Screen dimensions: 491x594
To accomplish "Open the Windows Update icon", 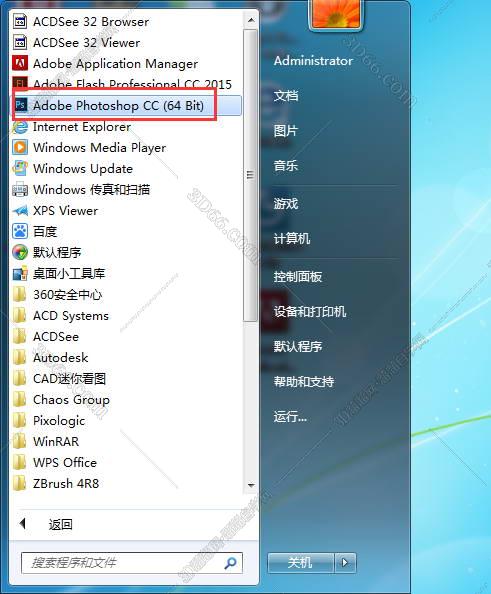I will (x=20, y=168).
